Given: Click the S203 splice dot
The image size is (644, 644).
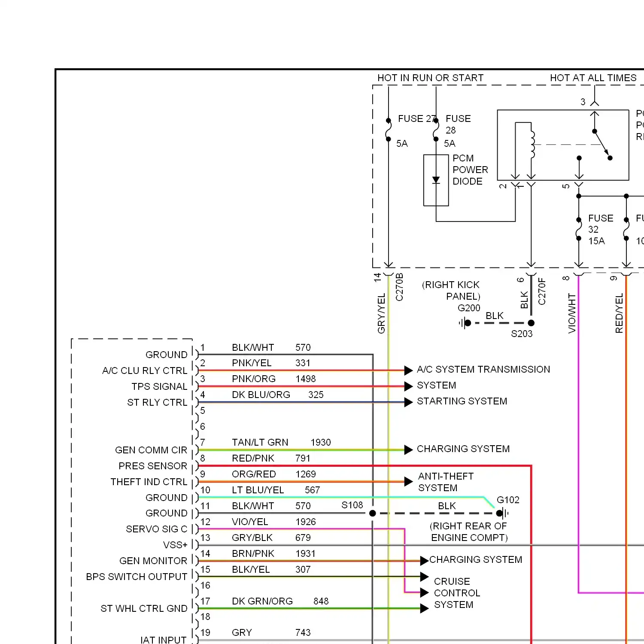Looking at the screenshot, I should [531, 323].
